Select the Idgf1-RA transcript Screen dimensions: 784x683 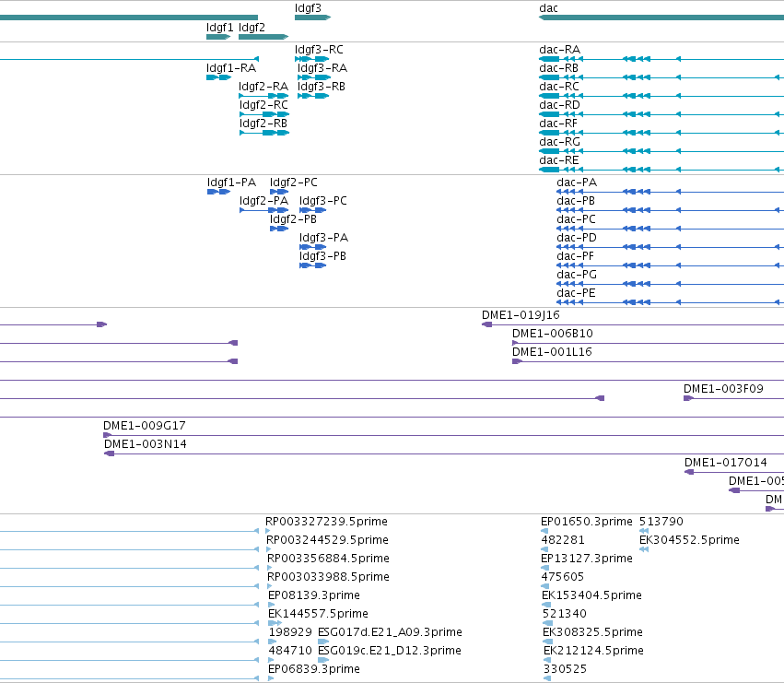pyautogui.click(x=218, y=77)
